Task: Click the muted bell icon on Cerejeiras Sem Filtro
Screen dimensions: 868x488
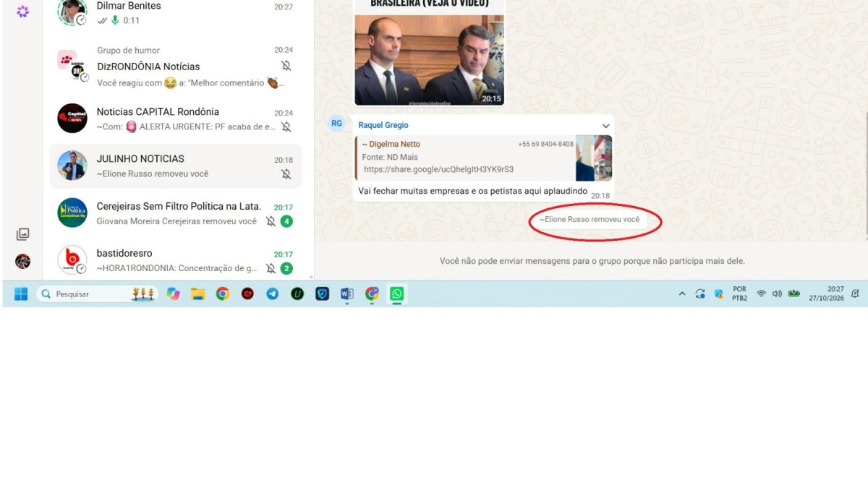Action: pos(271,221)
